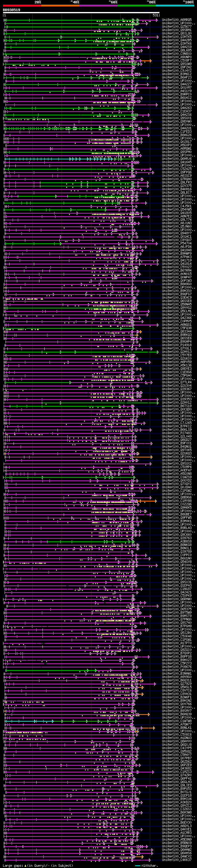Choose the UniRef100_Q8GD27 entry

point(177,440)
